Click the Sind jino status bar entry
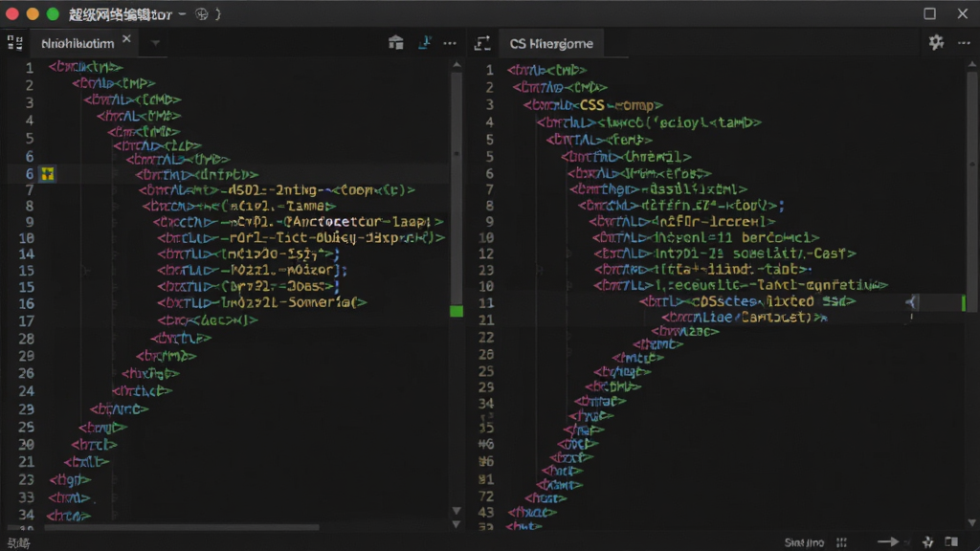This screenshot has height=551, width=980. pos(804,542)
